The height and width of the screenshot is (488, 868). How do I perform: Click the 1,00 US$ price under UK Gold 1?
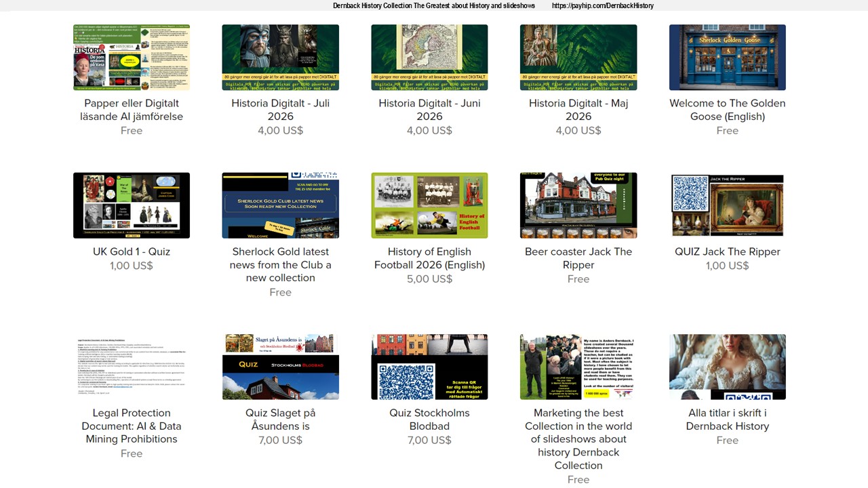pos(132,266)
